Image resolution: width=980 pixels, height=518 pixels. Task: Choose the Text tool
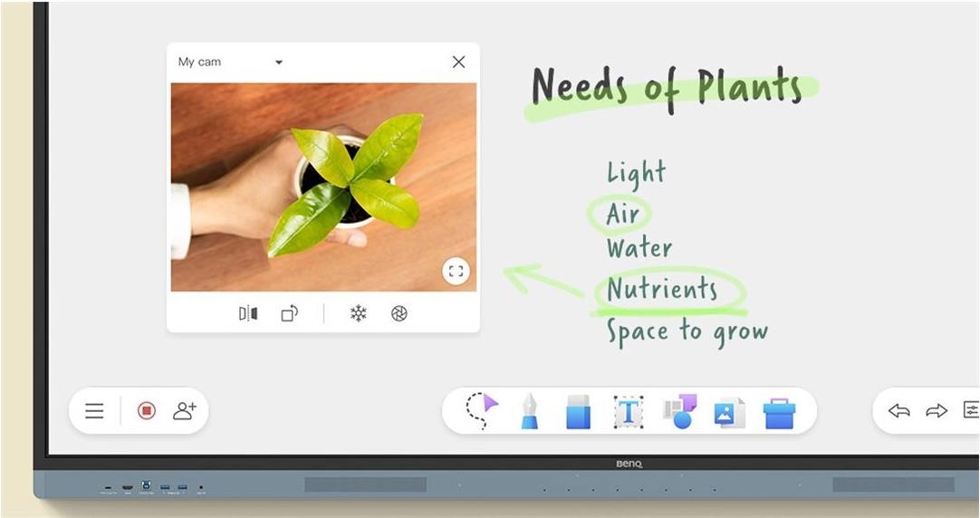(628, 411)
